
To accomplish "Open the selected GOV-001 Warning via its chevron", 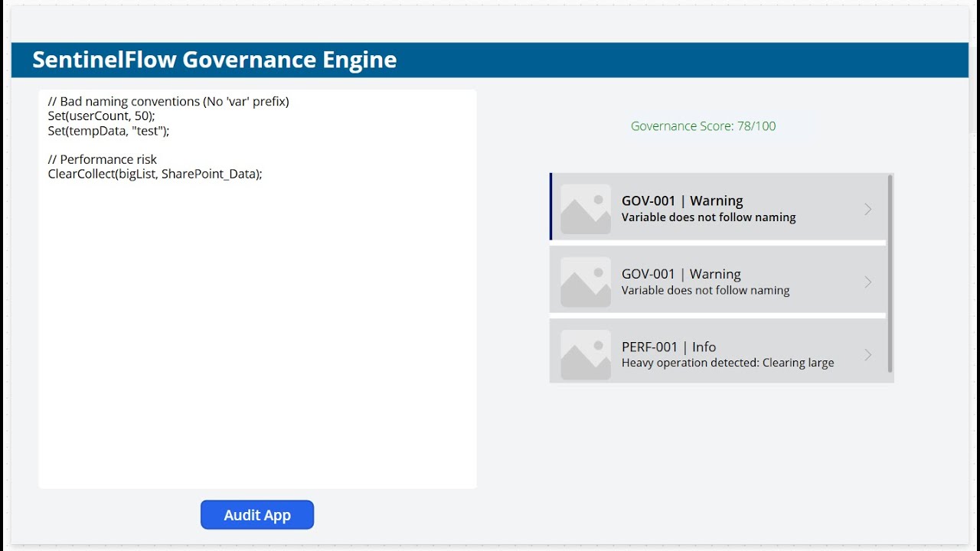I will click(867, 209).
